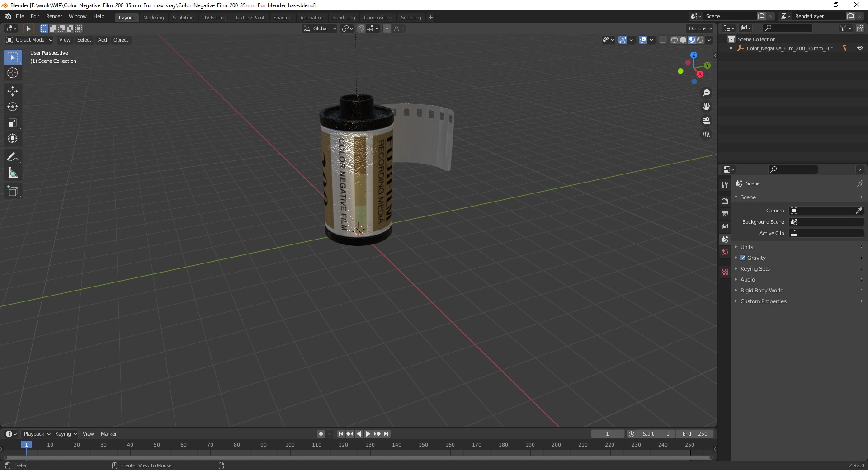
Task: Open the Render properties tab
Action: coord(725,201)
